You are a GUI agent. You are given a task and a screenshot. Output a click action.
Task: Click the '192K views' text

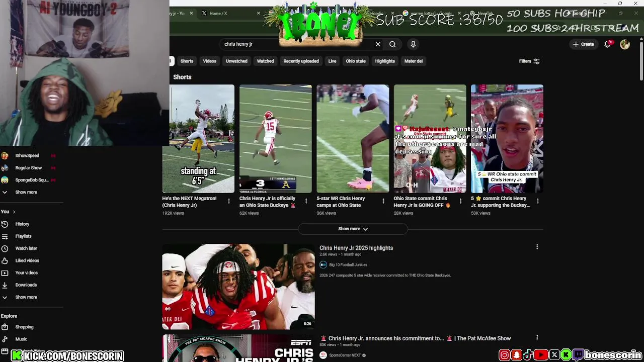click(x=173, y=213)
